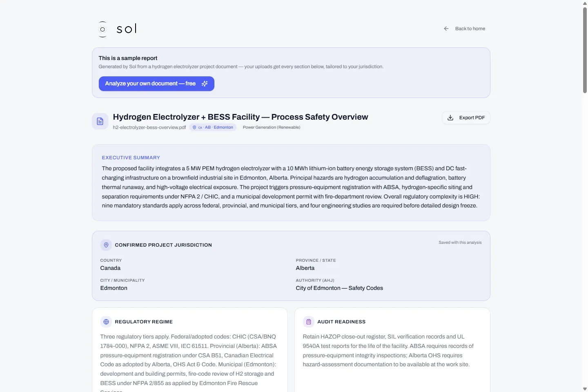Click the back arrow icon in header
The width and height of the screenshot is (588, 392).
(x=446, y=29)
